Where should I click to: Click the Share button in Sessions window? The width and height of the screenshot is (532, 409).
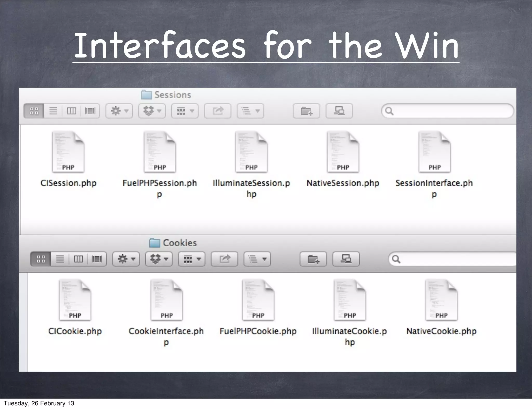[217, 111]
